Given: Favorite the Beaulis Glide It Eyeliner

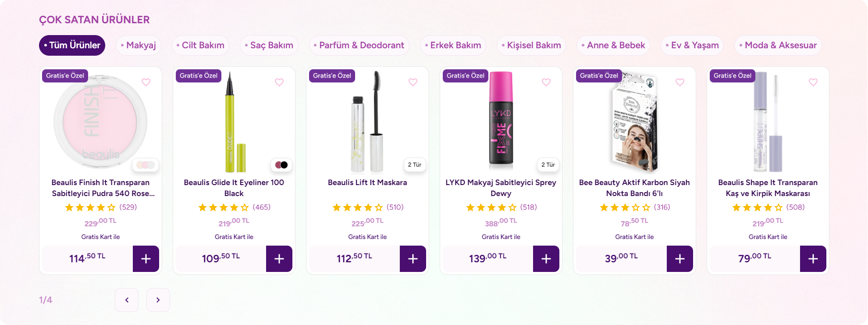Looking at the screenshot, I should 279,82.
